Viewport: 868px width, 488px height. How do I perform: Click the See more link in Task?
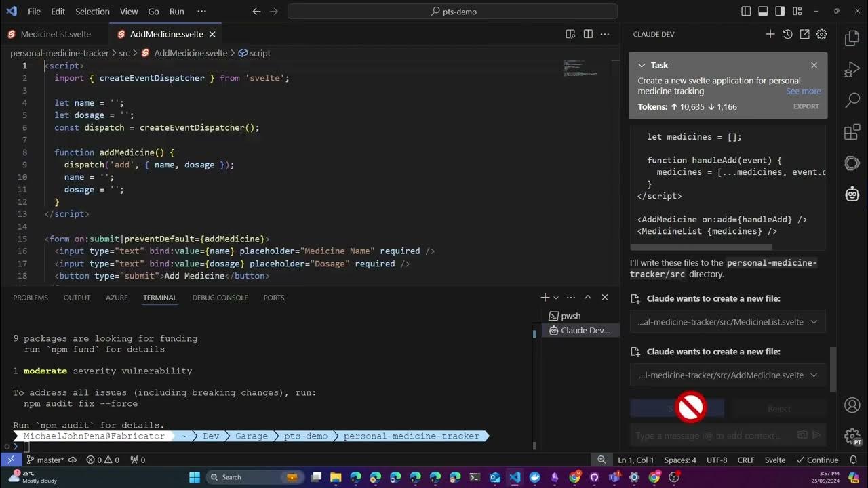[804, 91]
